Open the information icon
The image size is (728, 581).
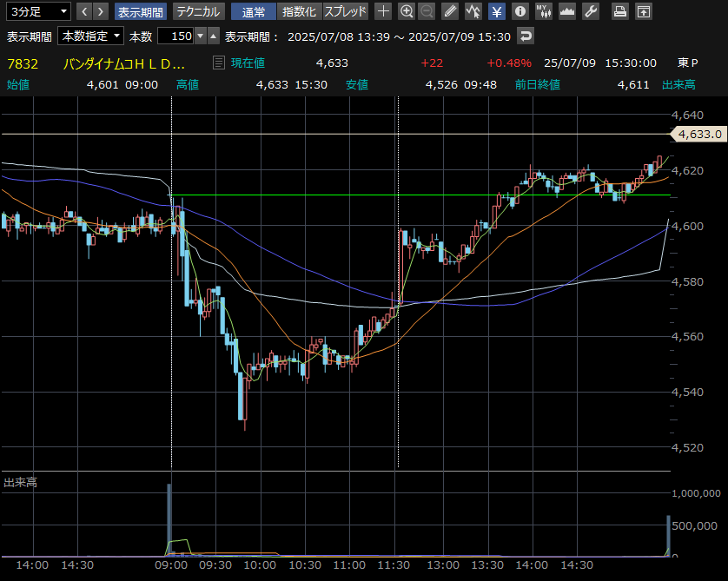coord(520,11)
